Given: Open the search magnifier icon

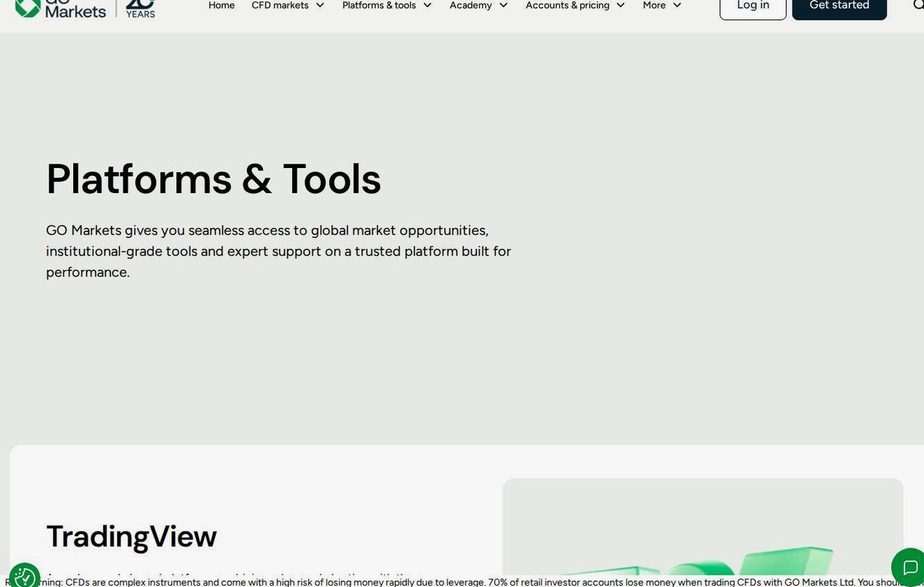Looking at the screenshot, I should click(x=918, y=5).
